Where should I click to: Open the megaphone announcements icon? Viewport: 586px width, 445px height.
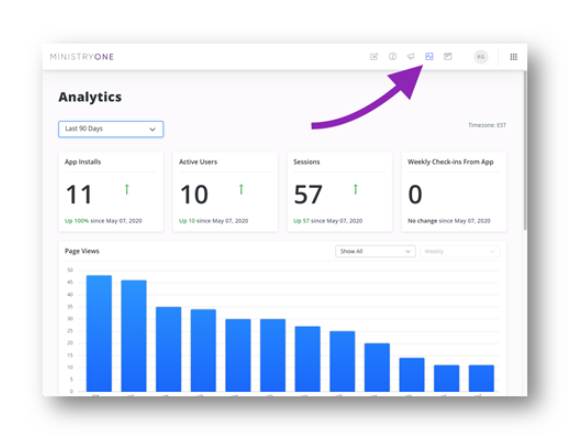click(x=411, y=56)
